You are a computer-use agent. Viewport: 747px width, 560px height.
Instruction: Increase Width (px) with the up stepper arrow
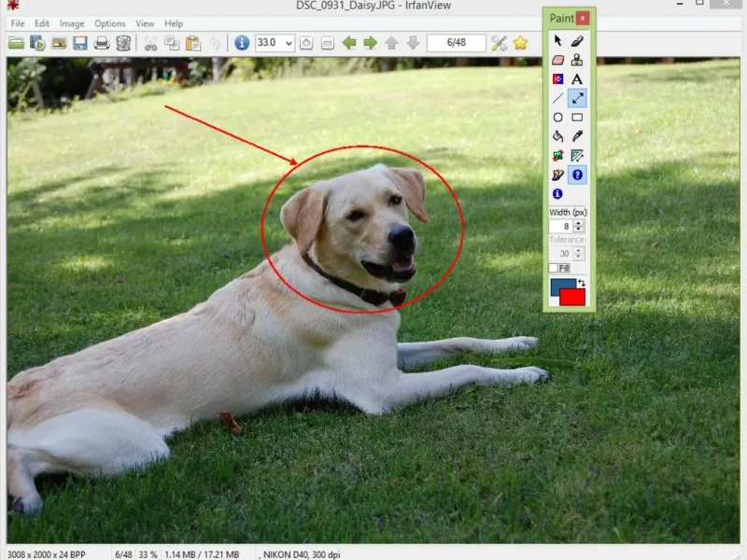click(x=578, y=223)
